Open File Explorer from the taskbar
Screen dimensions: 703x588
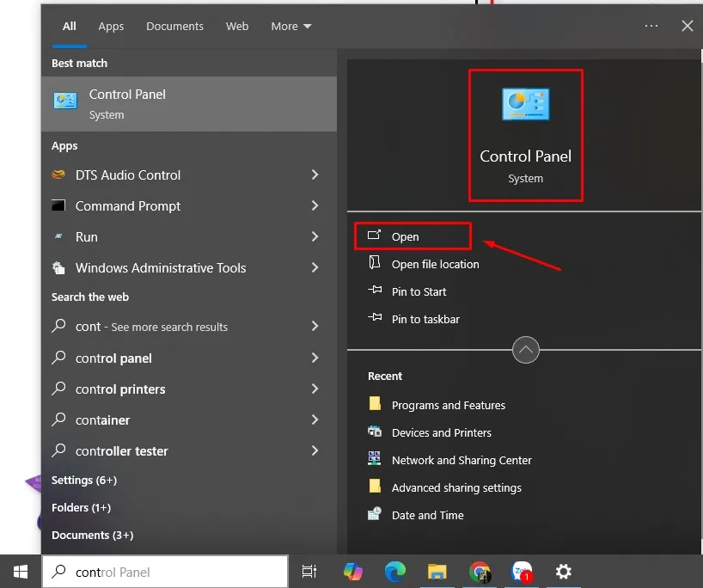pos(437,572)
